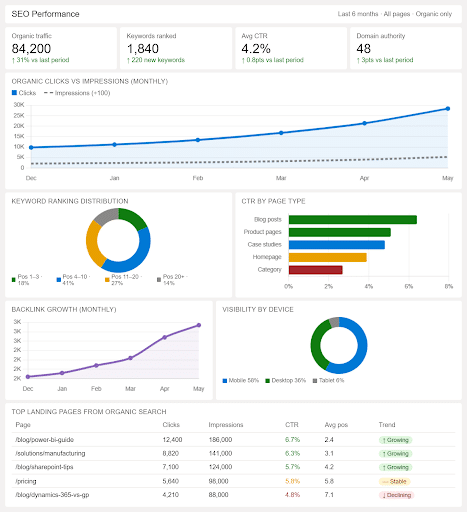Image resolution: width=467 pixels, height=512 pixels.
Task: Click the 141,000 impressions cell
Action: (x=220, y=453)
